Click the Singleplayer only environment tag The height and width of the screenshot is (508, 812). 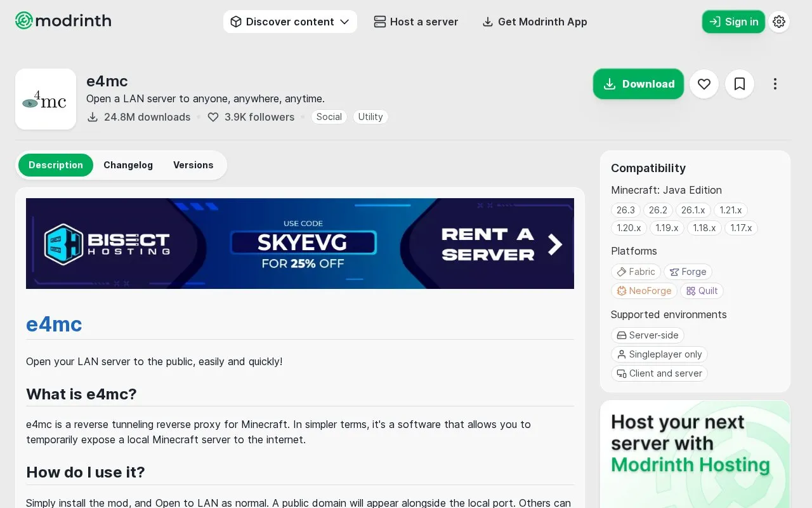[x=659, y=354]
